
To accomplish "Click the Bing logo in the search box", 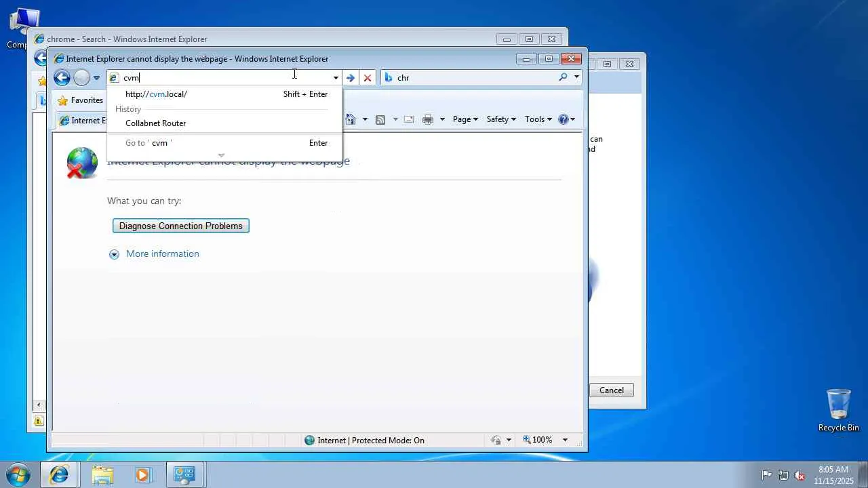I will click(389, 78).
